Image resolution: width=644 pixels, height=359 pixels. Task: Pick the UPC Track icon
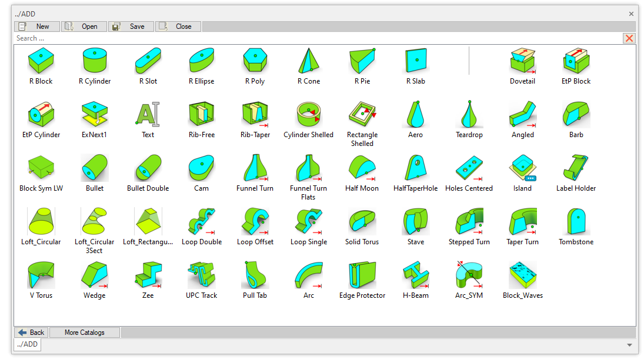[202, 275]
